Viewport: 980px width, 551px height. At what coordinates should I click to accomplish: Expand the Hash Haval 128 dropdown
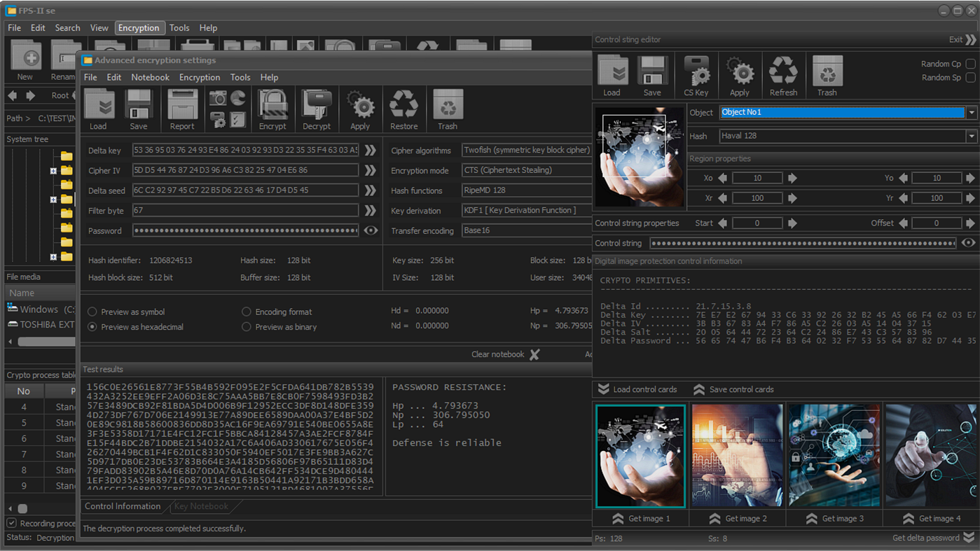click(x=971, y=137)
